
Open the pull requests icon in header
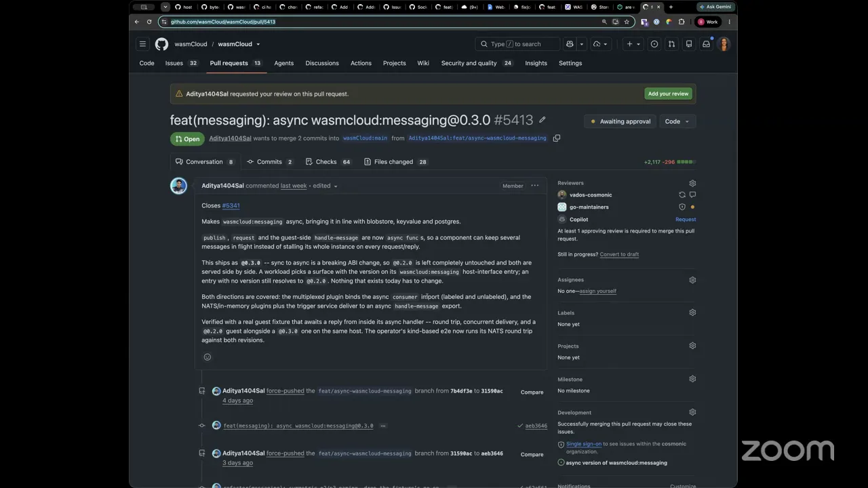point(671,44)
